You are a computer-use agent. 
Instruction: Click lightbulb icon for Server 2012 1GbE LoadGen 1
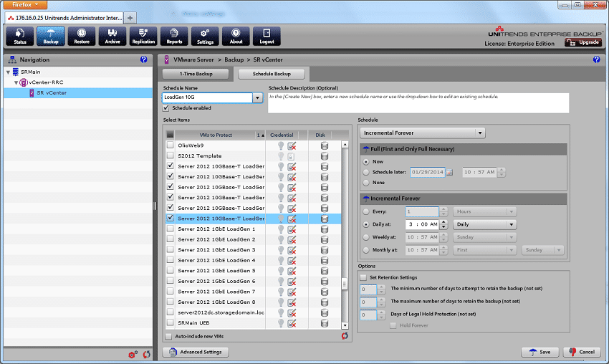click(281, 229)
